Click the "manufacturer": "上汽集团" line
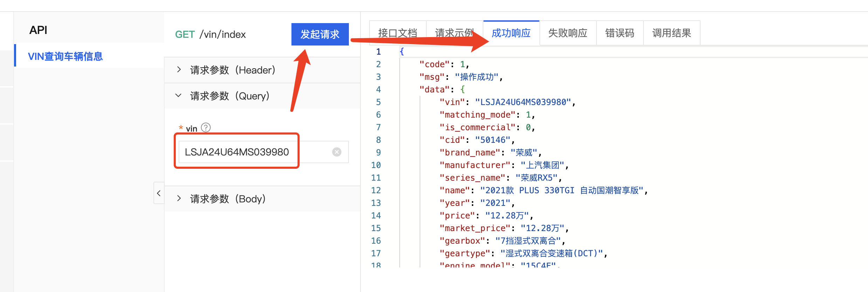 504,165
